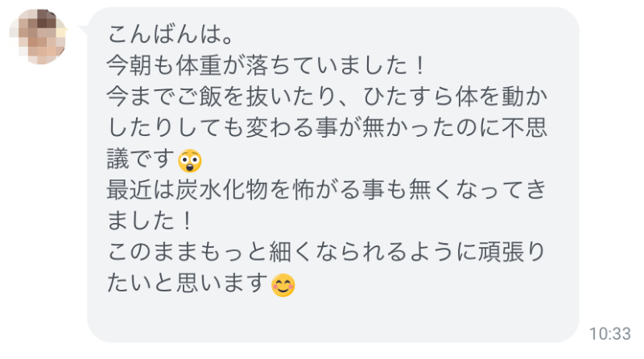
Task: Select the word 頑張り at the line end
Action: [x=512, y=252]
